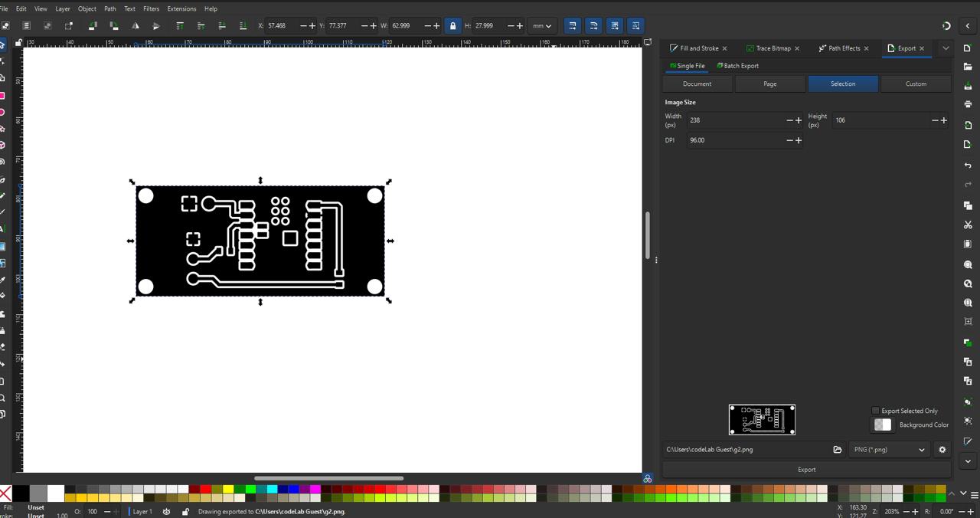
Task: Click the no-color X swatch in palette
Action: 5,493
